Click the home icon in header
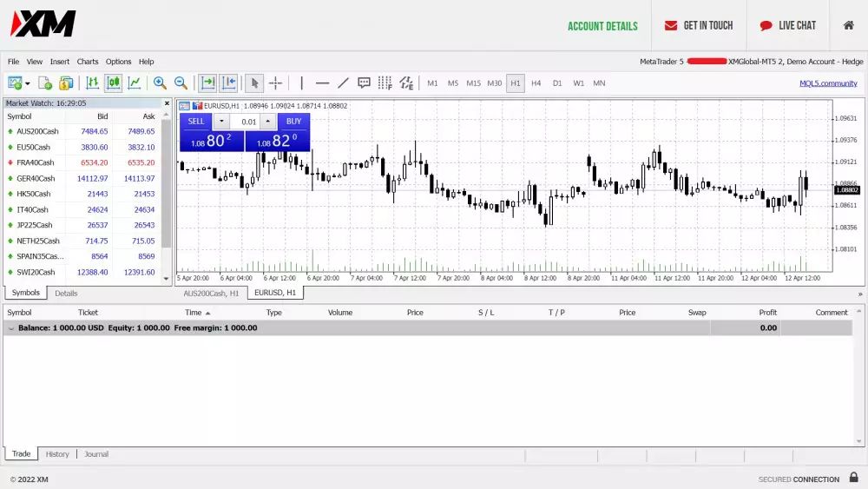This screenshot has width=868, height=489. click(848, 25)
